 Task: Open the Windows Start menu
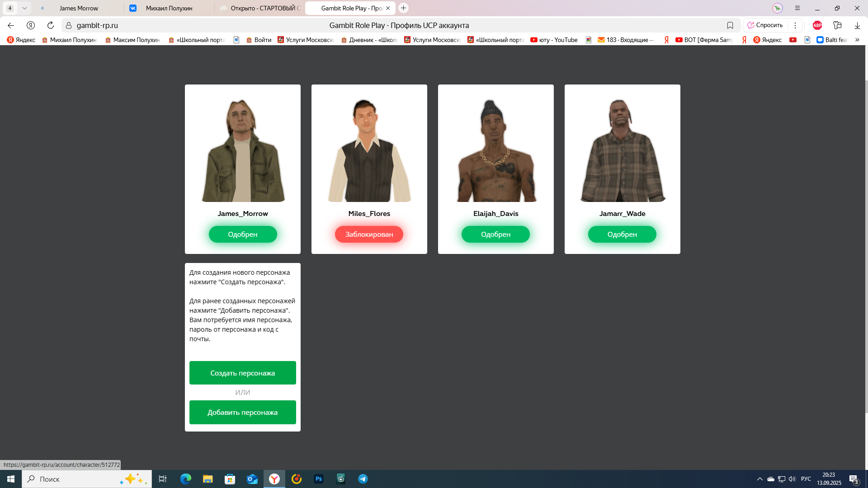[x=11, y=479]
